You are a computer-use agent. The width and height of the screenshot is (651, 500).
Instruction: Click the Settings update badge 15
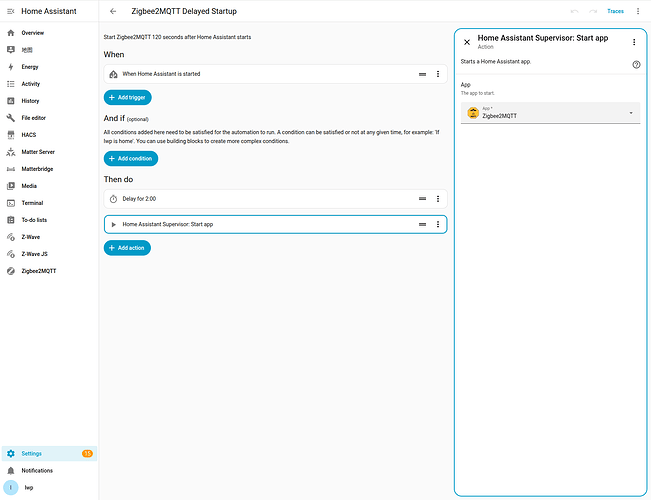(87, 453)
